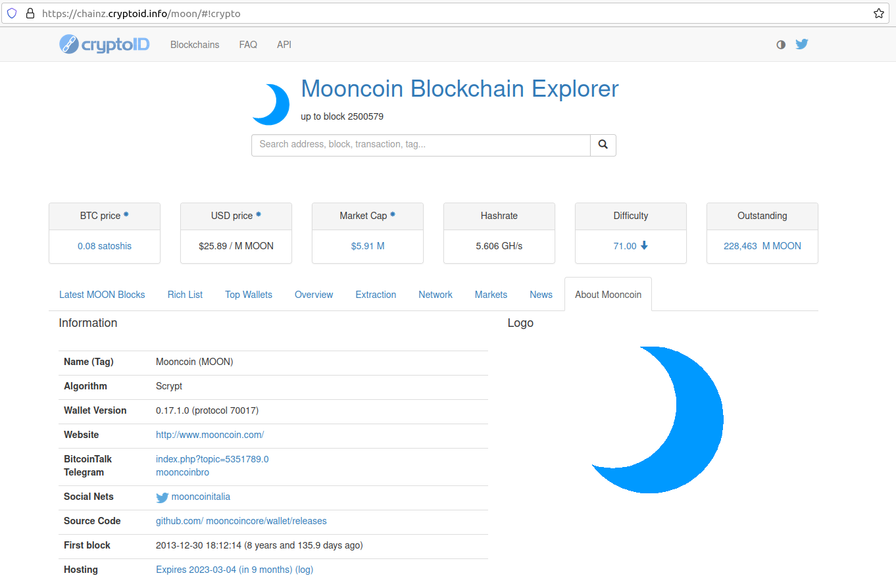Click the browser bookmark star icon
This screenshot has height=588, width=896.
click(879, 13)
